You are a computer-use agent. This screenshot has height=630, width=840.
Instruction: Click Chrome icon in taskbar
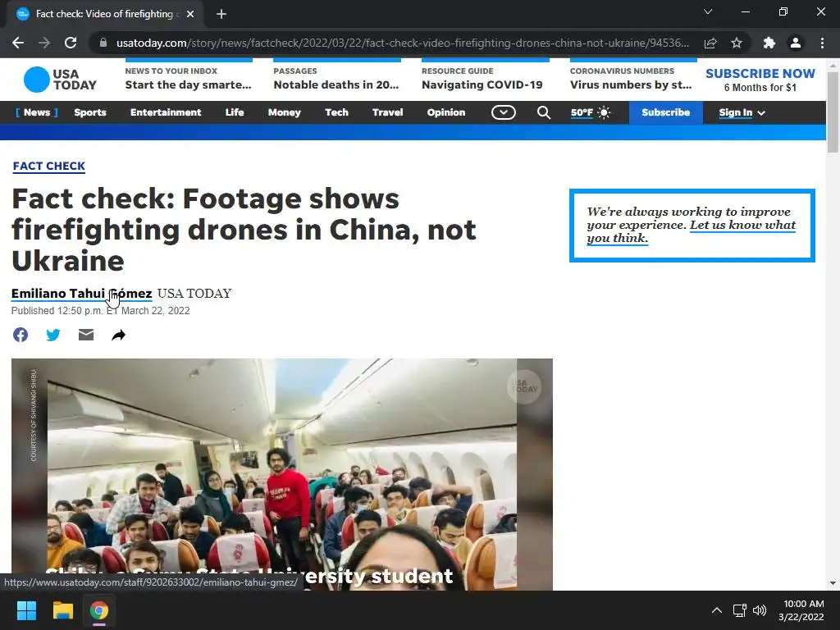pyautogui.click(x=99, y=610)
